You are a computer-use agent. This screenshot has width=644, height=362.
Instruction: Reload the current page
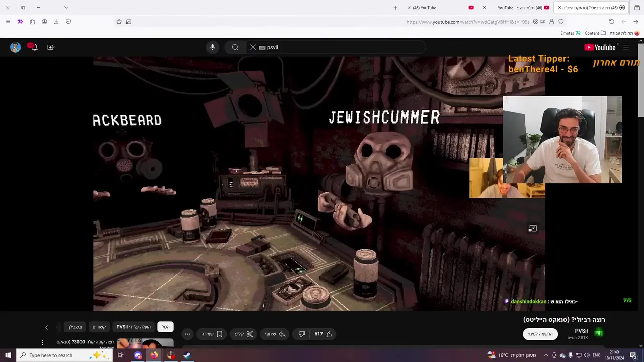pos(611,22)
